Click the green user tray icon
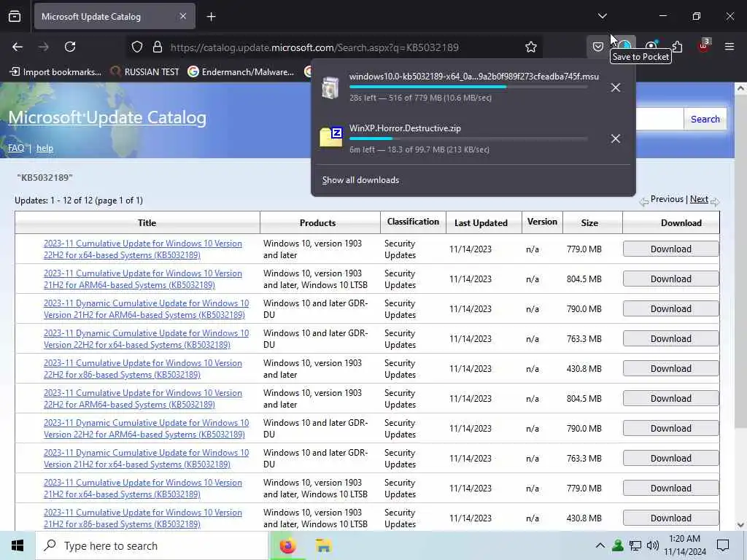Viewport: 747px width, 560px height. coord(617,545)
